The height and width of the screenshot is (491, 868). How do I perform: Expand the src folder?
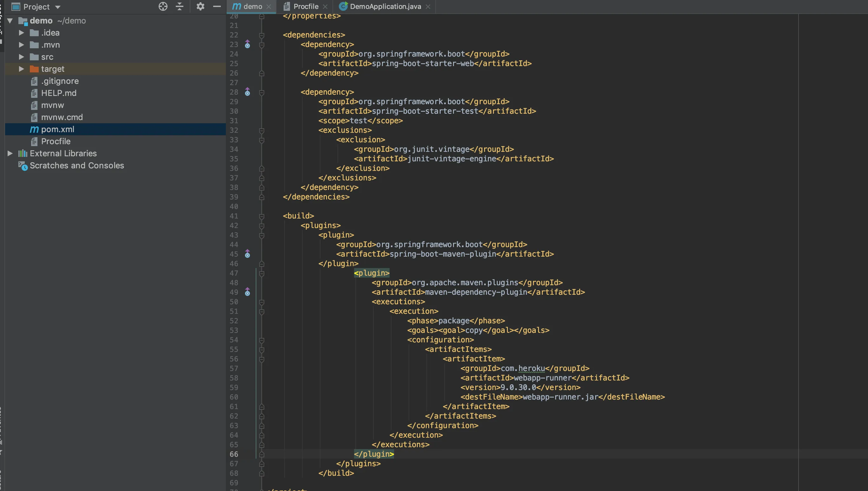(21, 57)
